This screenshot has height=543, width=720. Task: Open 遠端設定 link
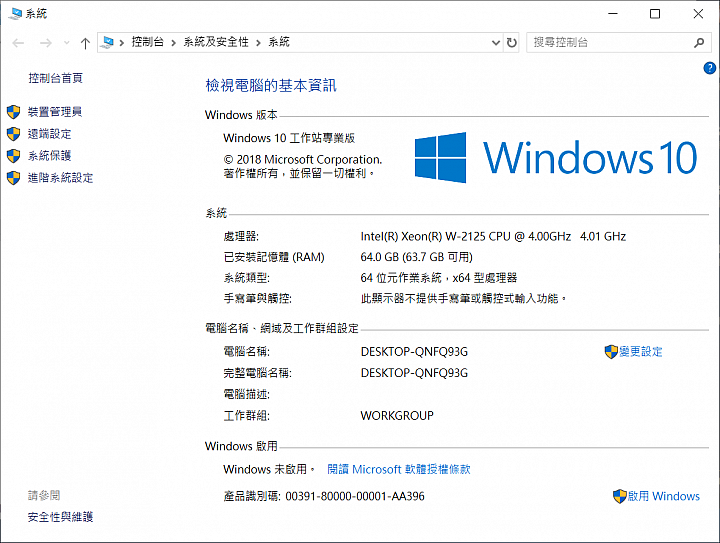coord(50,134)
